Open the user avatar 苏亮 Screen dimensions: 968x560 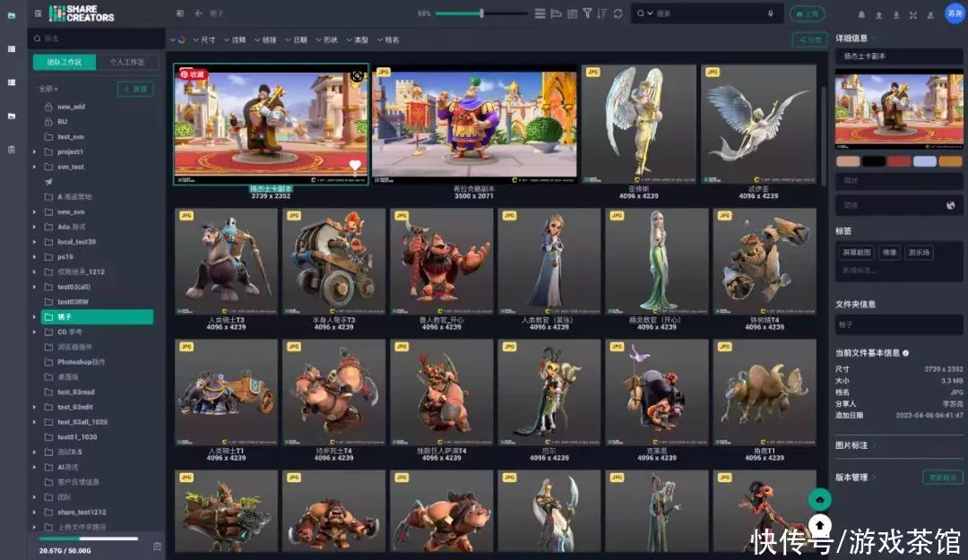(955, 13)
